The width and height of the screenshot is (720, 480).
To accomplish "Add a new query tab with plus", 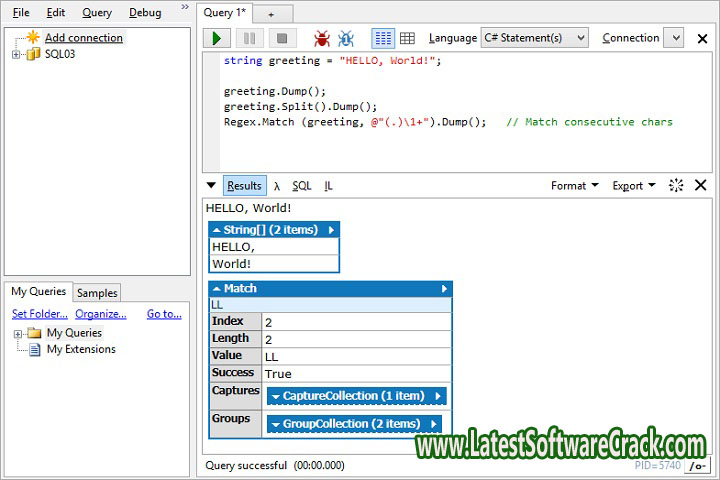I will click(x=271, y=15).
